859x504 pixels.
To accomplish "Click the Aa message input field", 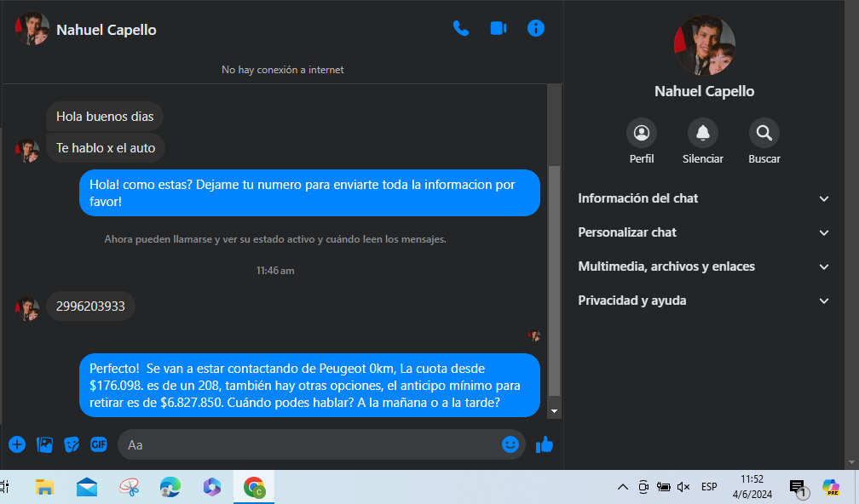I will coord(307,444).
